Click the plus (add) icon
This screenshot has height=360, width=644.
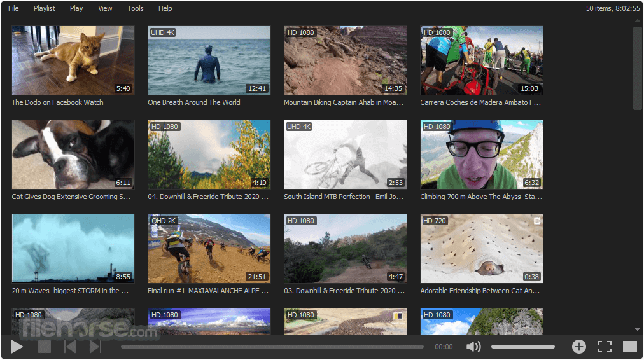pos(578,347)
